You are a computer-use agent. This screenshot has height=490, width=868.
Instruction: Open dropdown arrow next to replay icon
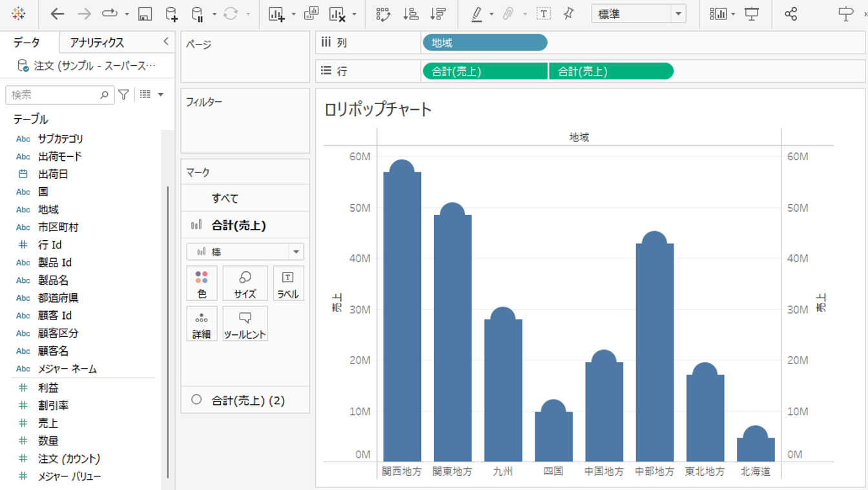(127, 14)
